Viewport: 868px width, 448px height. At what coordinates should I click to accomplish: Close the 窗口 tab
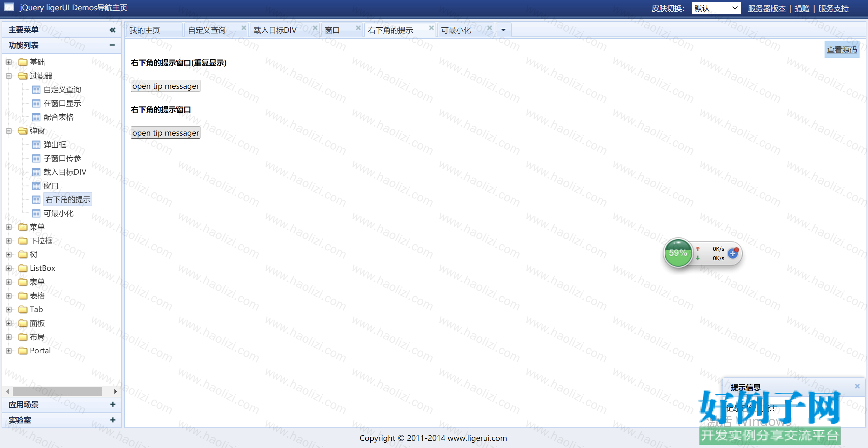(358, 27)
